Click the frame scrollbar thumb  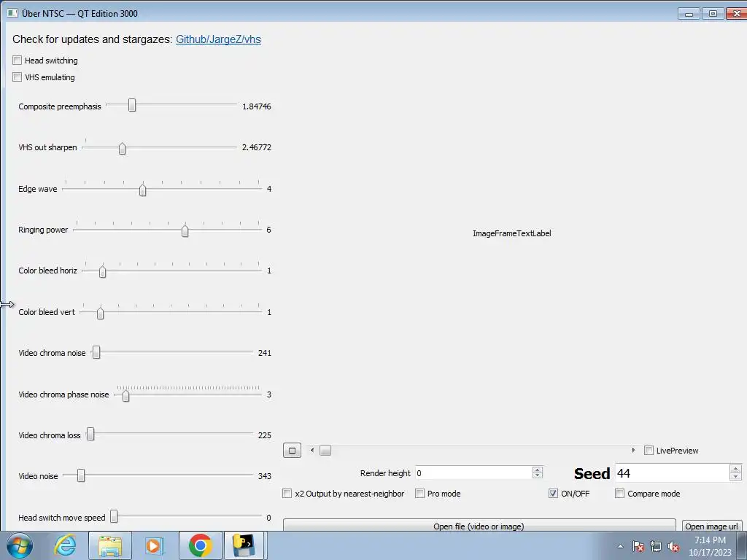325,450
